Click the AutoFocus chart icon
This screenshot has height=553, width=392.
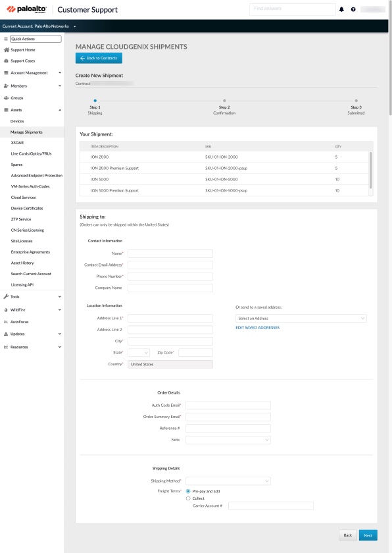(6, 322)
